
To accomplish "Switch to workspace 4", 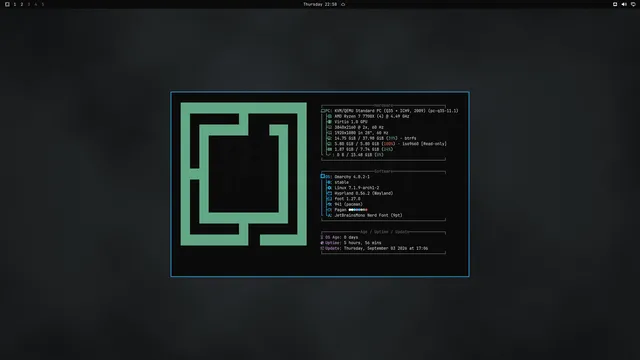I will click(x=36, y=4).
